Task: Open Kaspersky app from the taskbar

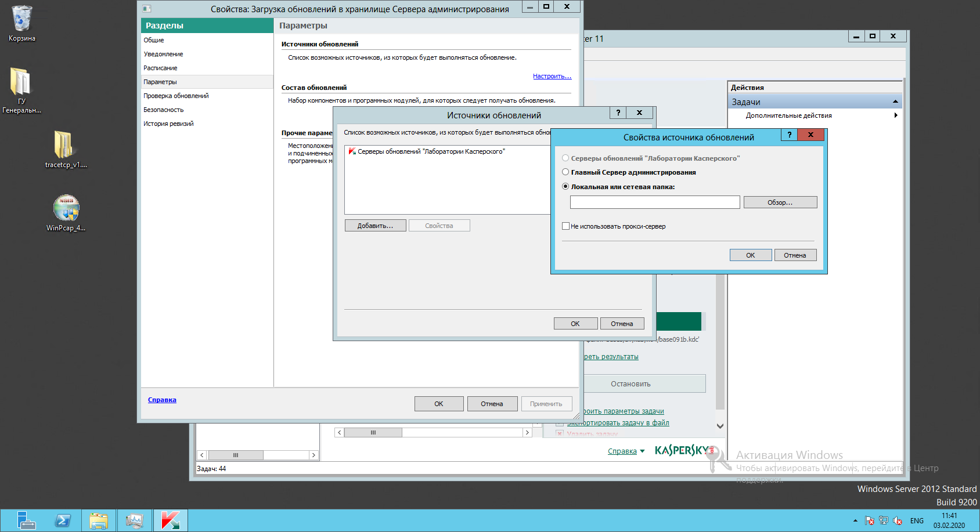Action: point(171,520)
